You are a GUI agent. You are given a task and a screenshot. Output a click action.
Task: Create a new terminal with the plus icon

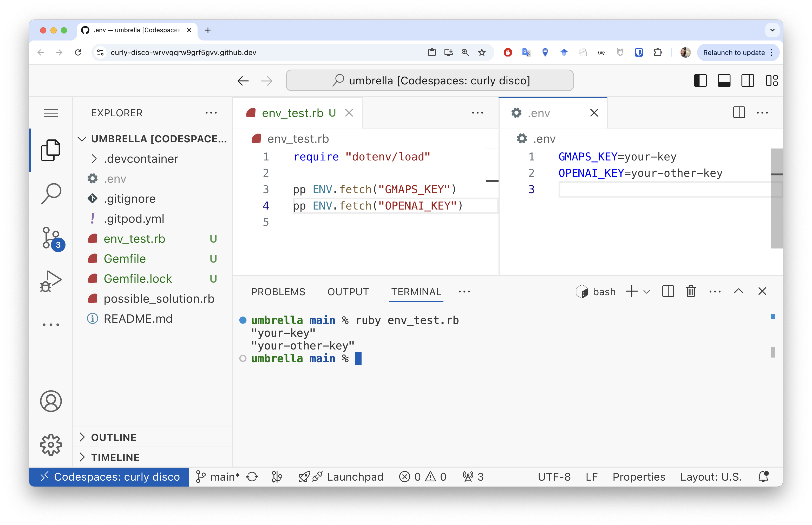632,292
